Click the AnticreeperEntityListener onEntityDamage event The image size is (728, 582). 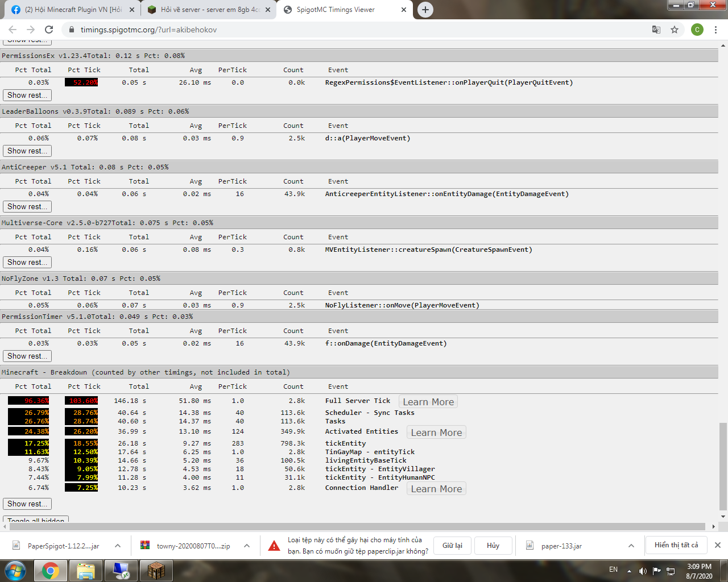[446, 194]
